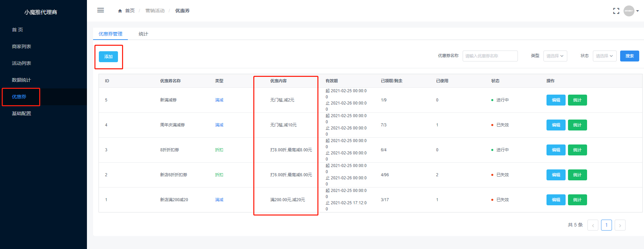Collapse sidebar with hamburger menu icon

point(101,10)
